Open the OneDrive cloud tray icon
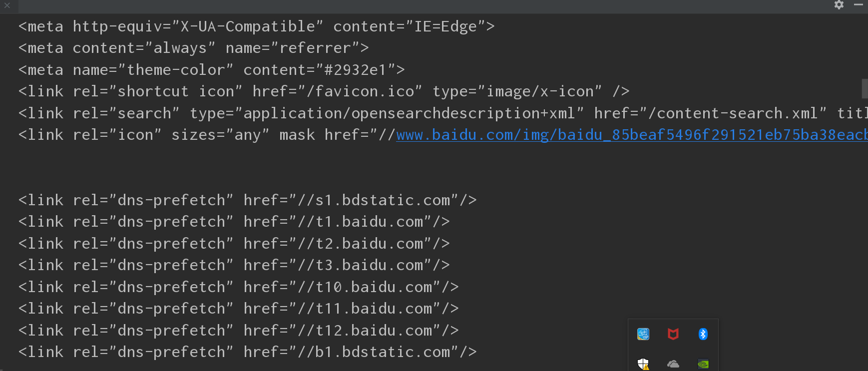 673,364
